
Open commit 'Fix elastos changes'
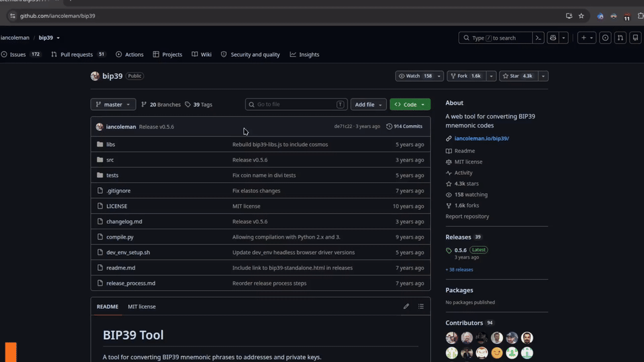pos(256,191)
